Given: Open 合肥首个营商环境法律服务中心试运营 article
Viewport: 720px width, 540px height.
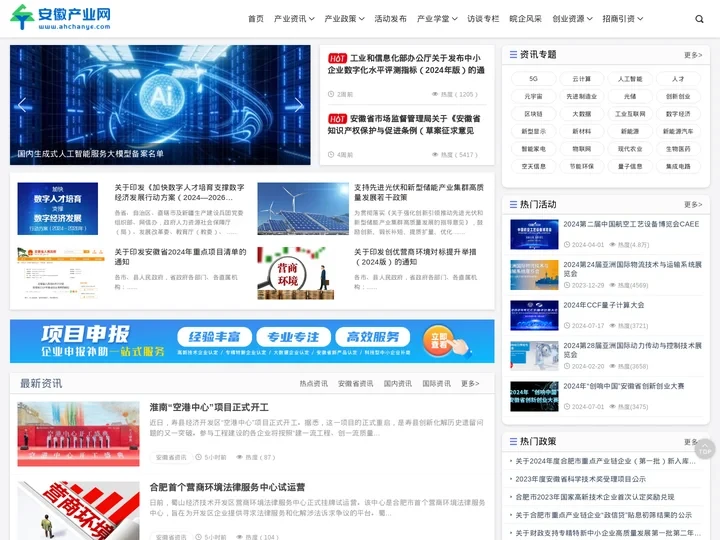Looking at the screenshot, I should point(227,487).
